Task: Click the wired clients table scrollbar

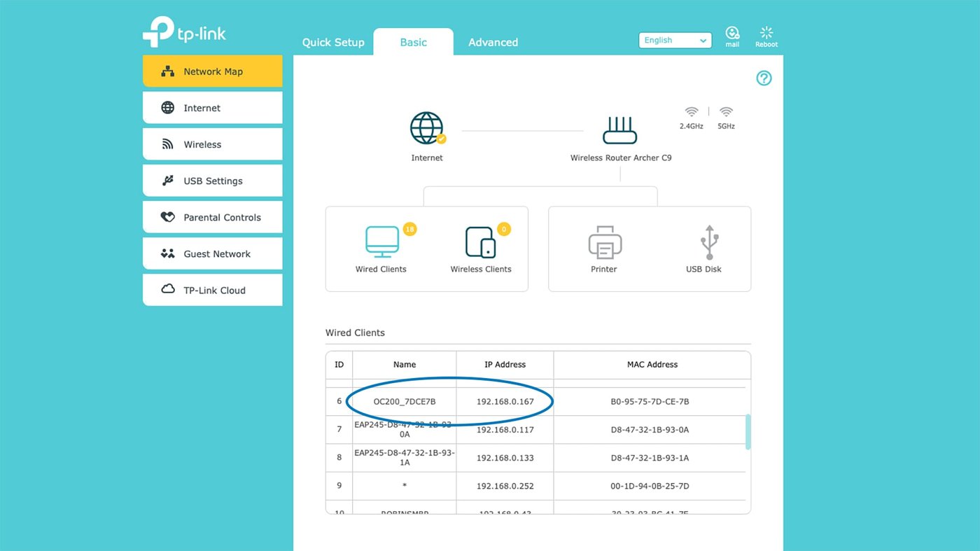Action: pyautogui.click(x=748, y=431)
